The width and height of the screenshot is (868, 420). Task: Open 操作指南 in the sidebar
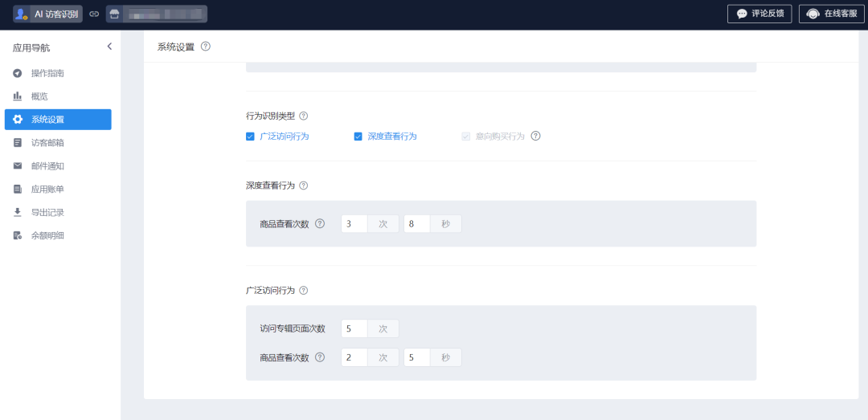pos(58,73)
